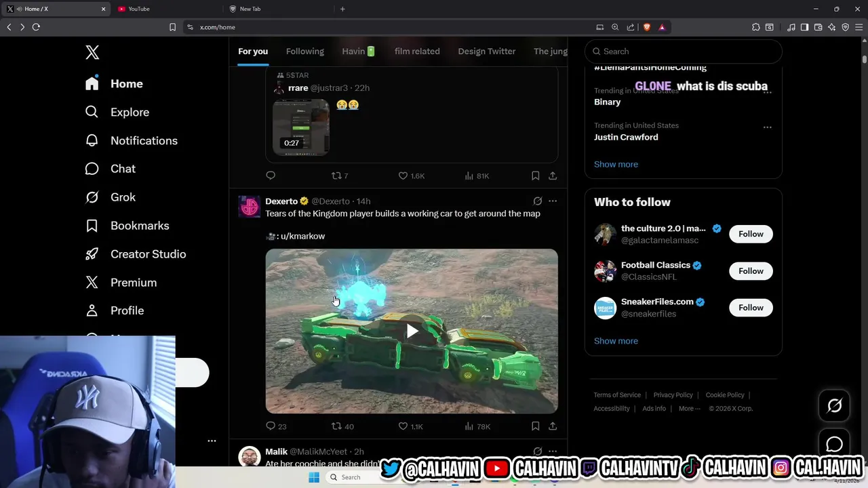Screen dimensions: 868x488
Task: Open the 0:27 video thumbnail
Action: point(301,127)
